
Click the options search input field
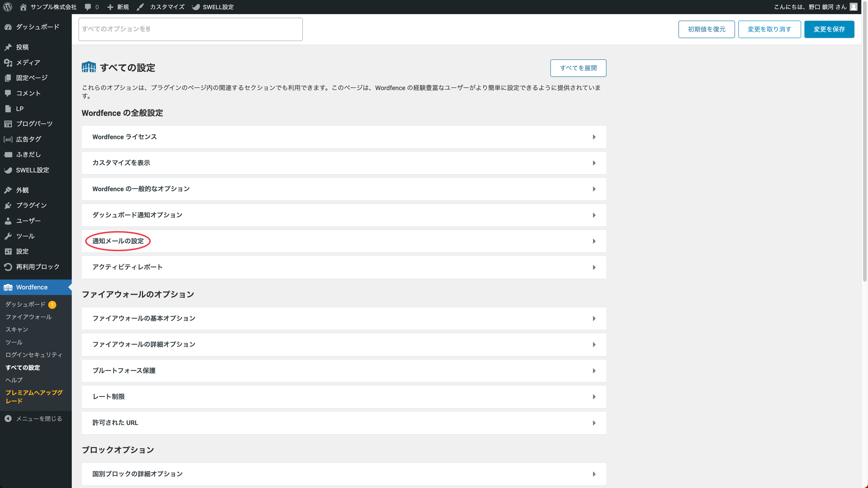coord(190,29)
